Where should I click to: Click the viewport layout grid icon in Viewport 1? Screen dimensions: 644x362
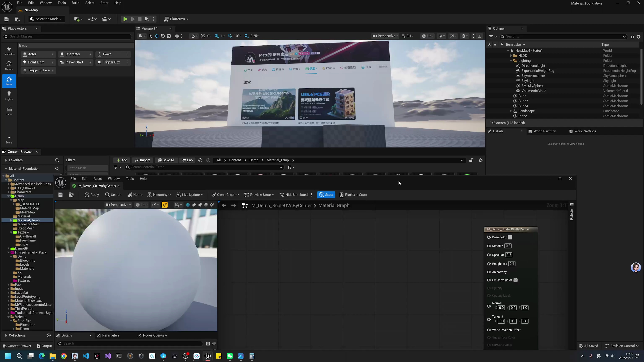click(x=479, y=36)
